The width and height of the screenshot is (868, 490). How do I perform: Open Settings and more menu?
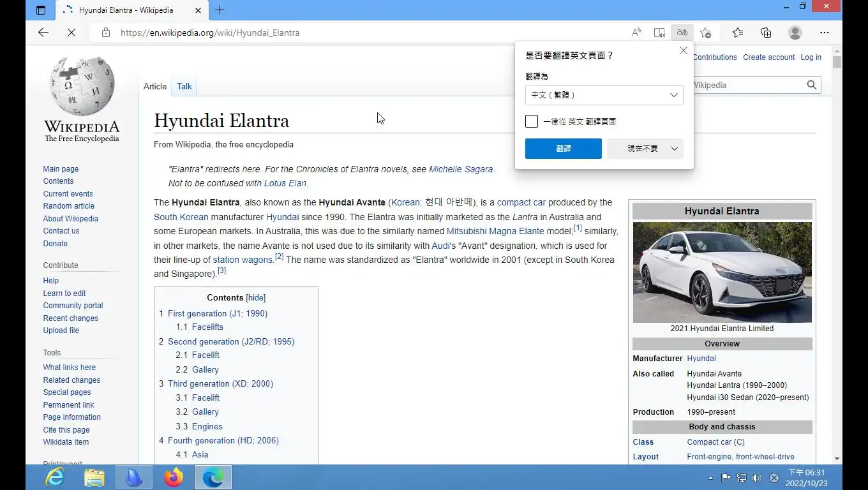coord(825,33)
